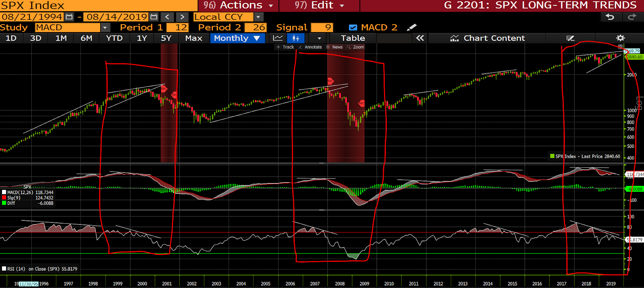Click the annotation edit icon near settings
This screenshot has height=288, width=644.
coord(570,38)
